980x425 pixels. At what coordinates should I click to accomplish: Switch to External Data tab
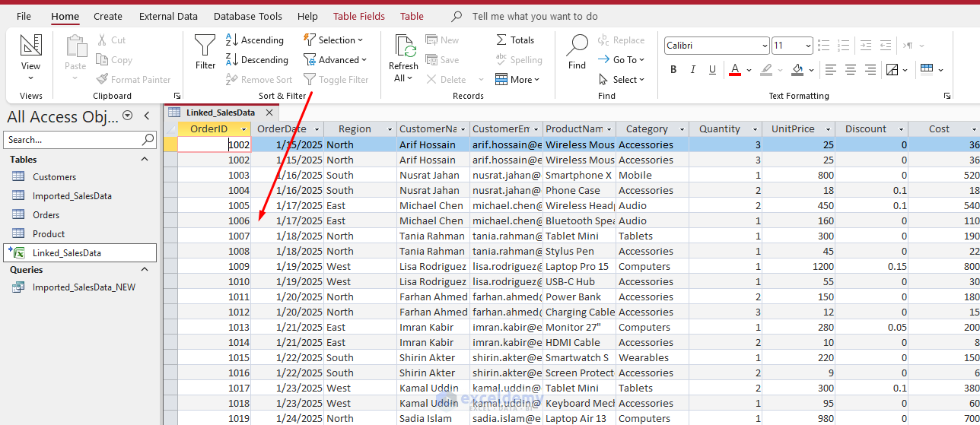pos(168,16)
